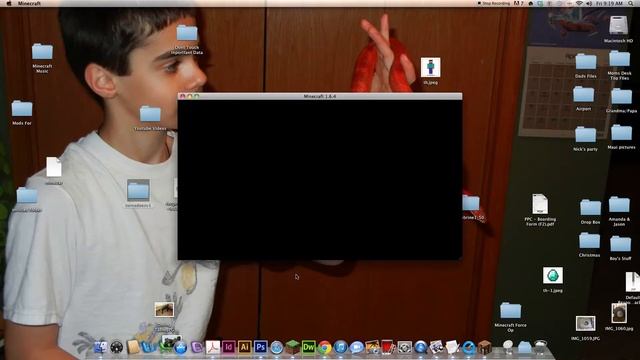Open System Preferences from the dock
This screenshot has height=360, width=640.
[404, 347]
